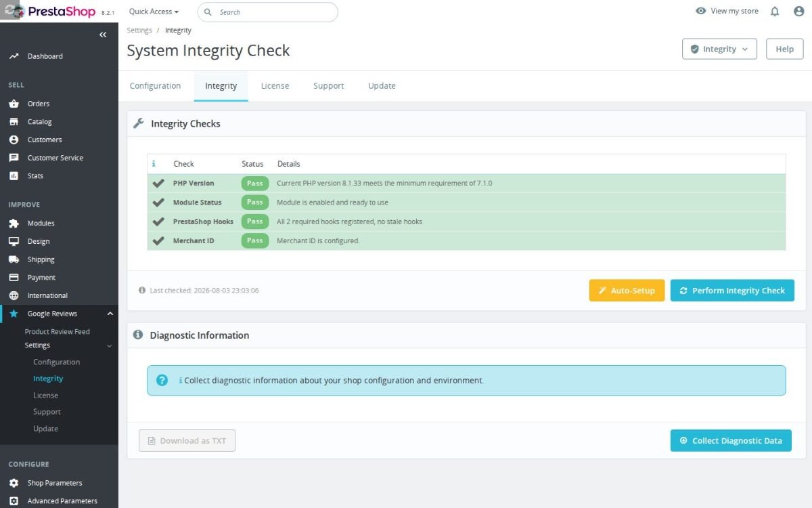Collapse the Settings submenu chevron

pos(110,345)
